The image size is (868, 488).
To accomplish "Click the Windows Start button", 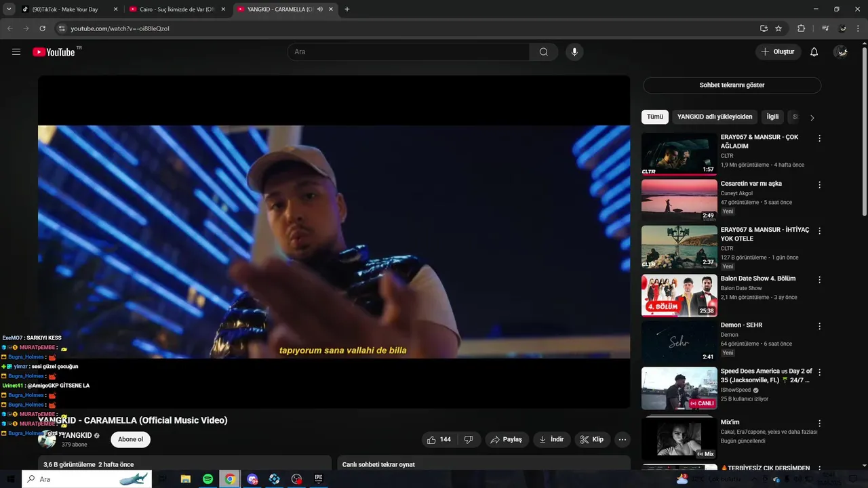I will 10,479.
